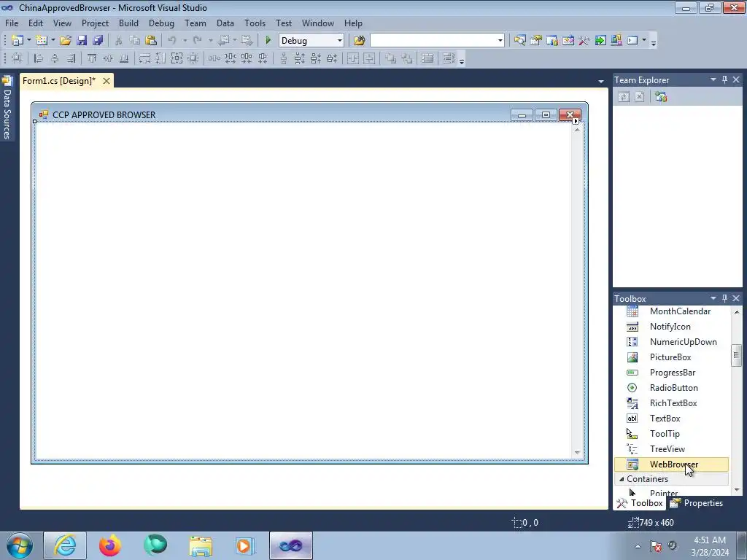Open the Window menu
Screen dimensions: 747x560
click(318, 23)
